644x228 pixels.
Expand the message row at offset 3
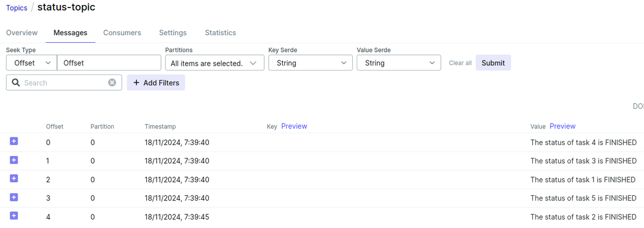click(x=14, y=197)
